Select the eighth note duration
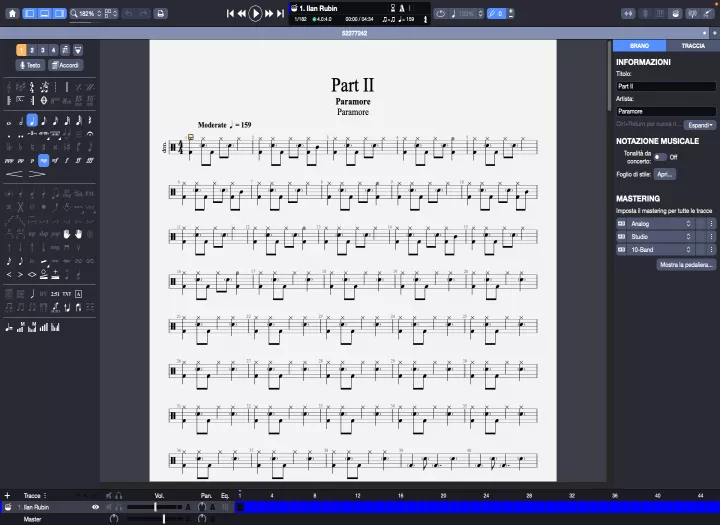Viewport: 720px width, 525px height. click(x=44, y=121)
